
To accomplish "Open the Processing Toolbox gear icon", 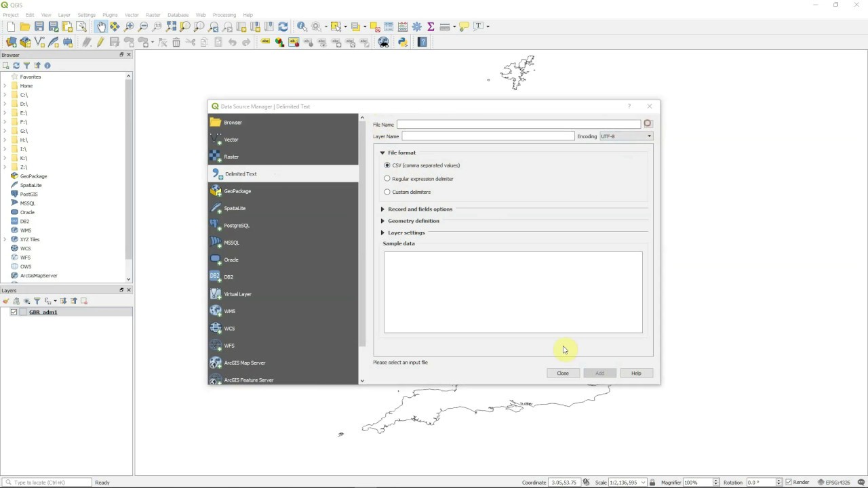I will coord(417,26).
